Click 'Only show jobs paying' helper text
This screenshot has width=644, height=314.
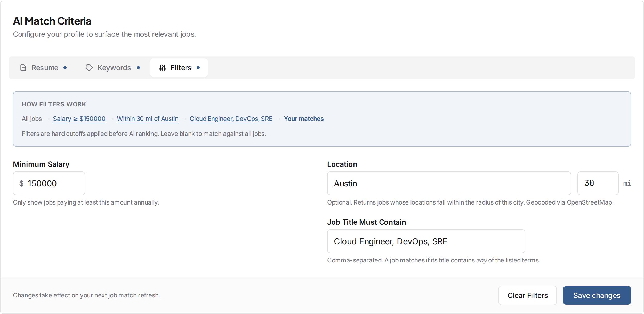point(86,202)
